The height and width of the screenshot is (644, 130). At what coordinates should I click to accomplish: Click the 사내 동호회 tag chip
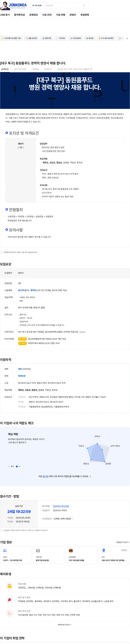[75, 38]
